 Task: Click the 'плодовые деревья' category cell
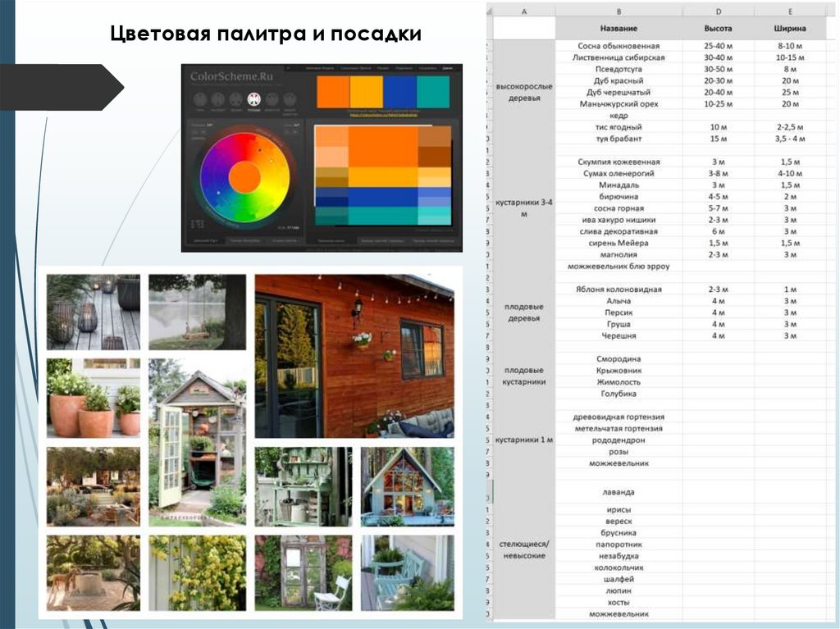pyautogui.click(x=524, y=312)
